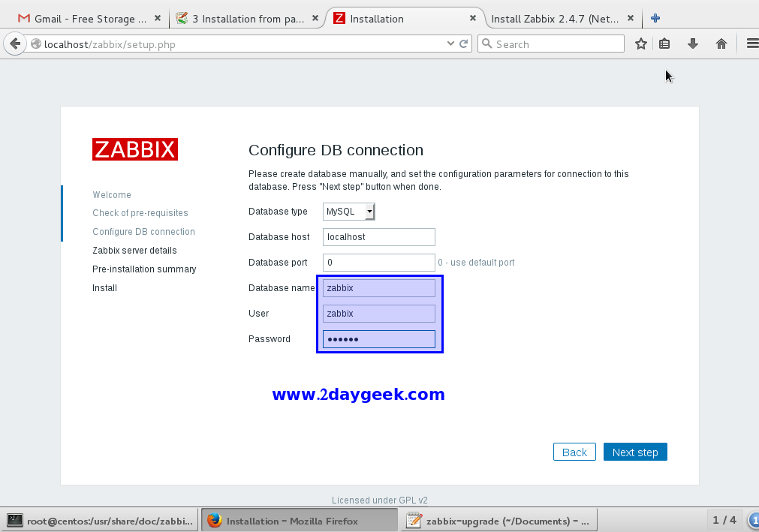
Task: Show bookmarks list icon
Action: tap(664, 44)
